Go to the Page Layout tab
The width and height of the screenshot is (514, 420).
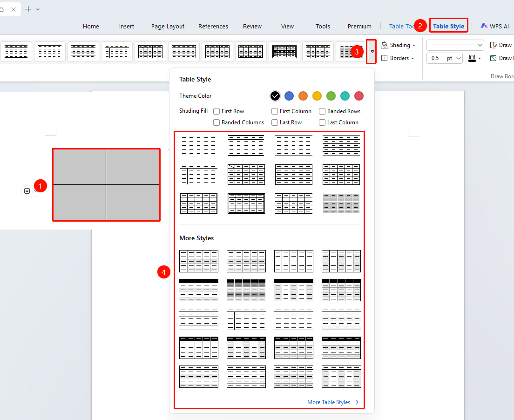click(x=168, y=26)
